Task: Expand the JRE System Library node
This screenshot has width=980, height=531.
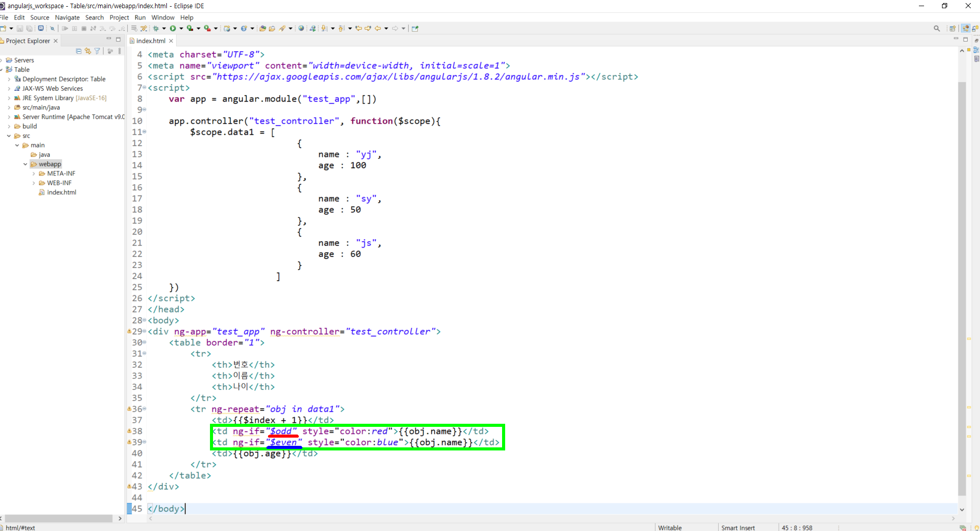Action: pos(9,98)
